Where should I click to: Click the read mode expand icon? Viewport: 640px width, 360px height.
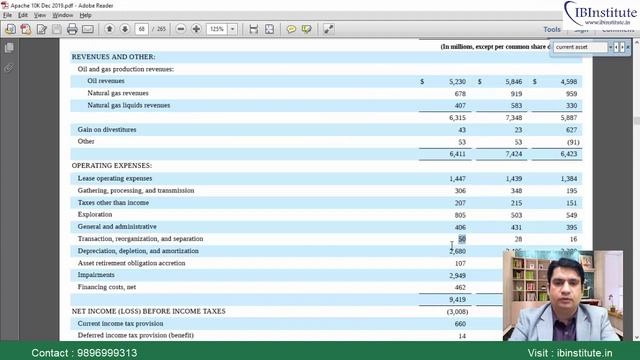(329, 29)
